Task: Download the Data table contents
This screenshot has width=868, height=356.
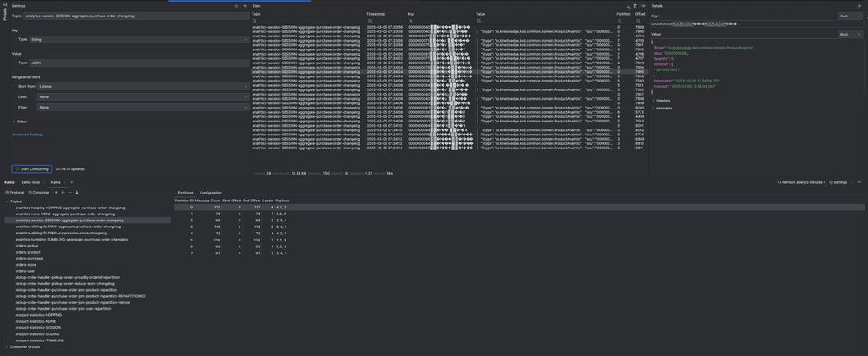Action: click(628, 6)
